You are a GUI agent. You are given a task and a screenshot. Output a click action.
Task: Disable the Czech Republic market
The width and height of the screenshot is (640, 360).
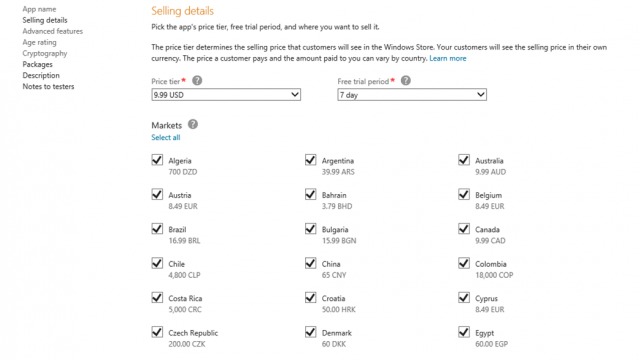[157, 332]
